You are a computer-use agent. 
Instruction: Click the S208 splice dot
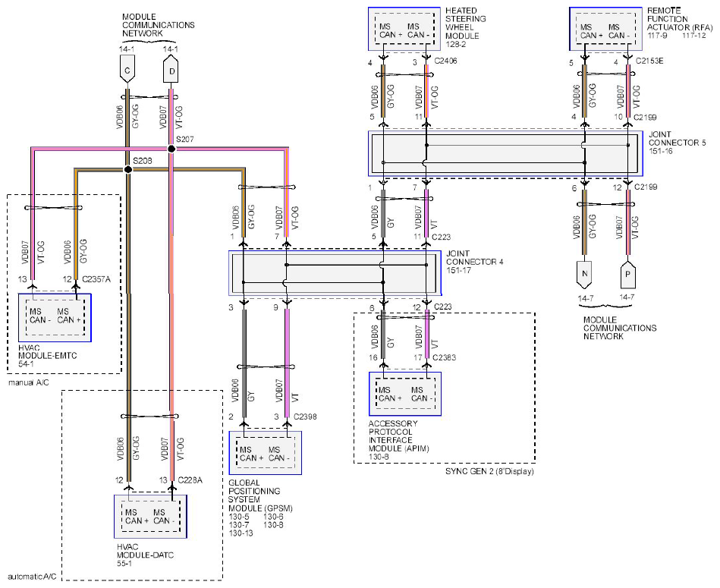127,169
